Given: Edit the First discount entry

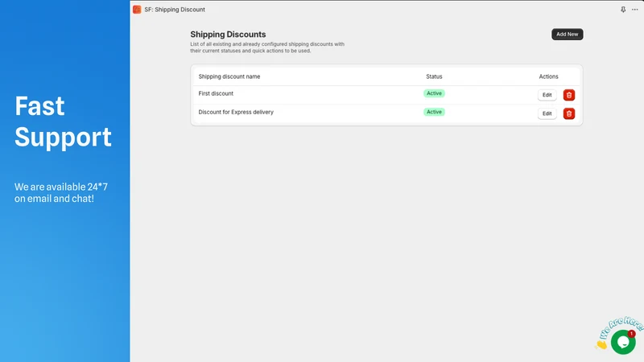Looking at the screenshot, I should tap(547, 95).
